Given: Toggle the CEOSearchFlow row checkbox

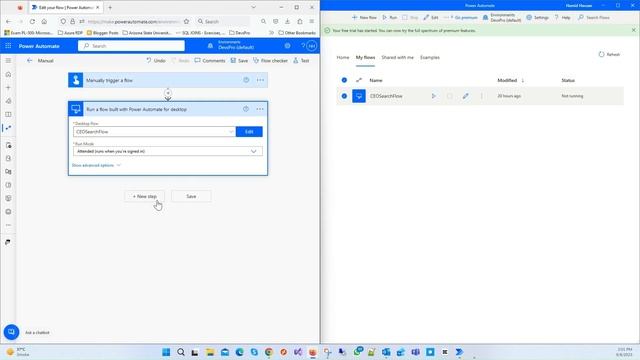Looking at the screenshot, I should tap(344, 96).
